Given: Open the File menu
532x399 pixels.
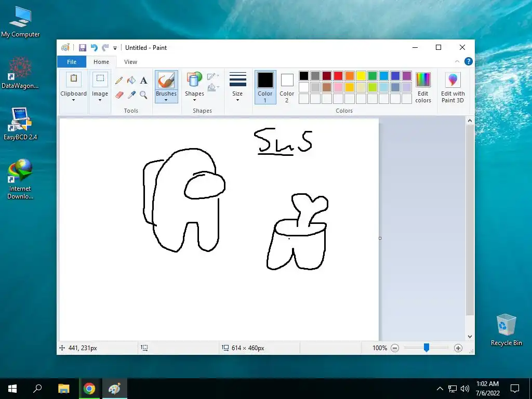Looking at the screenshot, I should (x=72, y=62).
